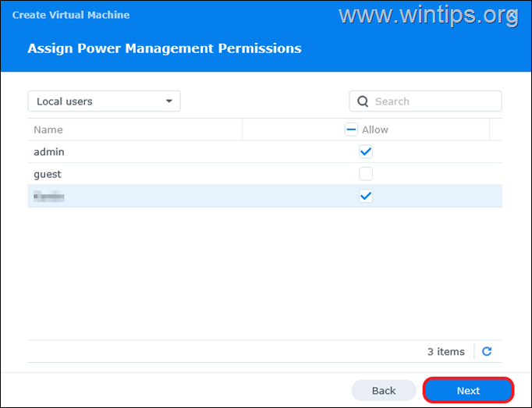Focus the Search text field
This screenshot has height=408, width=532.
tap(433, 101)
